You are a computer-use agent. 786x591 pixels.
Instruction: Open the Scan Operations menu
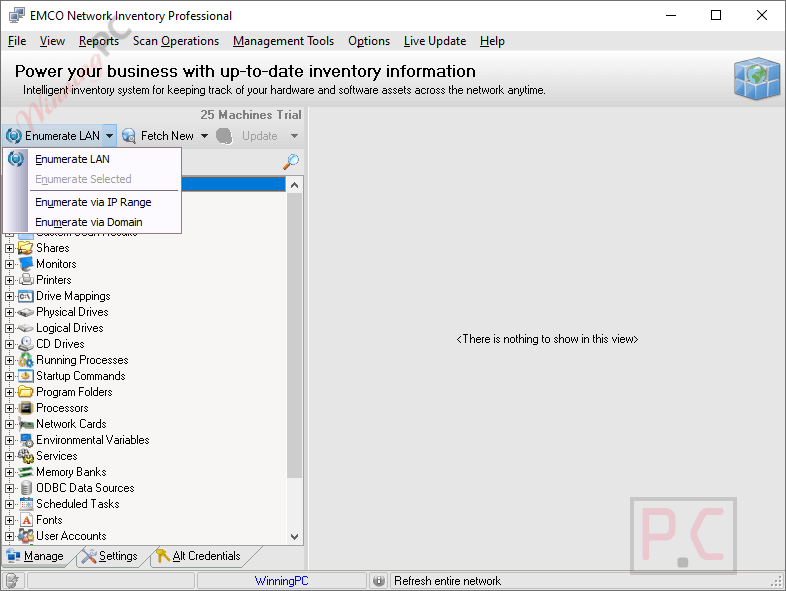[x=176, y=41]
